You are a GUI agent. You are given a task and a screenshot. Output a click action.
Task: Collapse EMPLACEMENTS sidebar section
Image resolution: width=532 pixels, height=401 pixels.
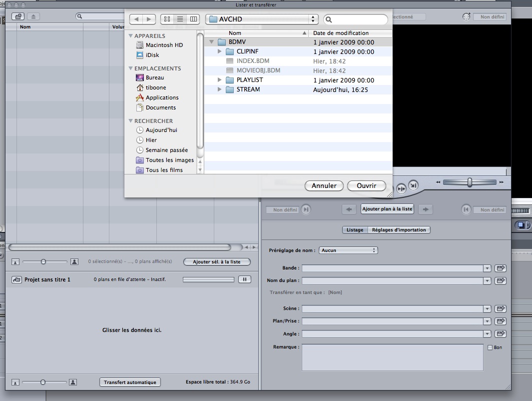point(130,68)
